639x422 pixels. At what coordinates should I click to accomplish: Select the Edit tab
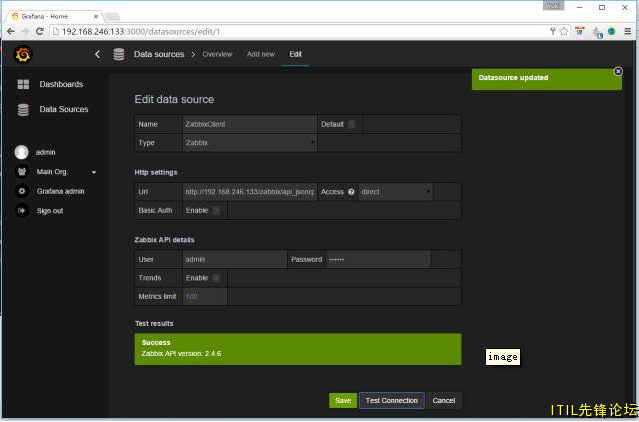[295, 54]
